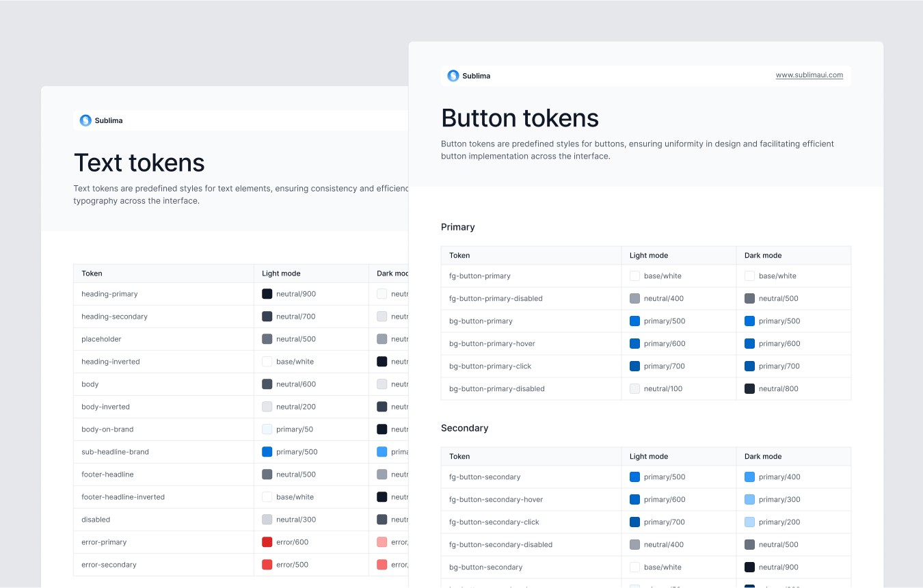Click the neutral/900 swatch in heading-primary row
Viewport: 923px width, 588px height.
[x=267, y=294]
